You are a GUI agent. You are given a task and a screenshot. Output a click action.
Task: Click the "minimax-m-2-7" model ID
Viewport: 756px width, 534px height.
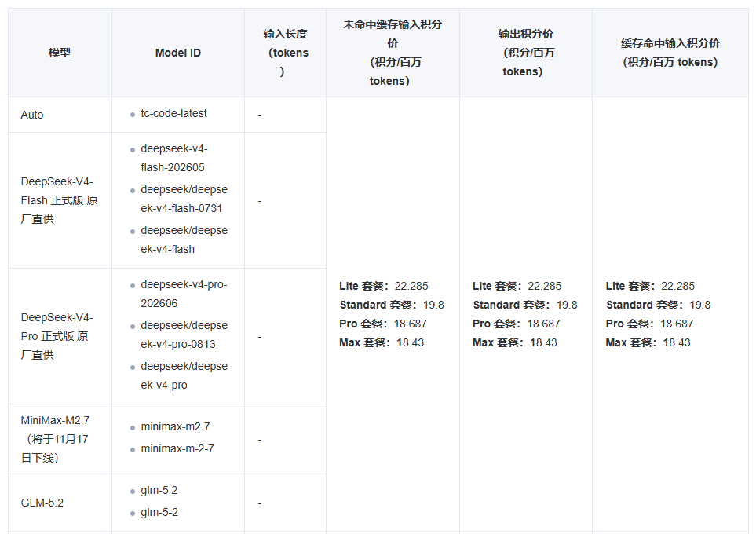point(177,448)
